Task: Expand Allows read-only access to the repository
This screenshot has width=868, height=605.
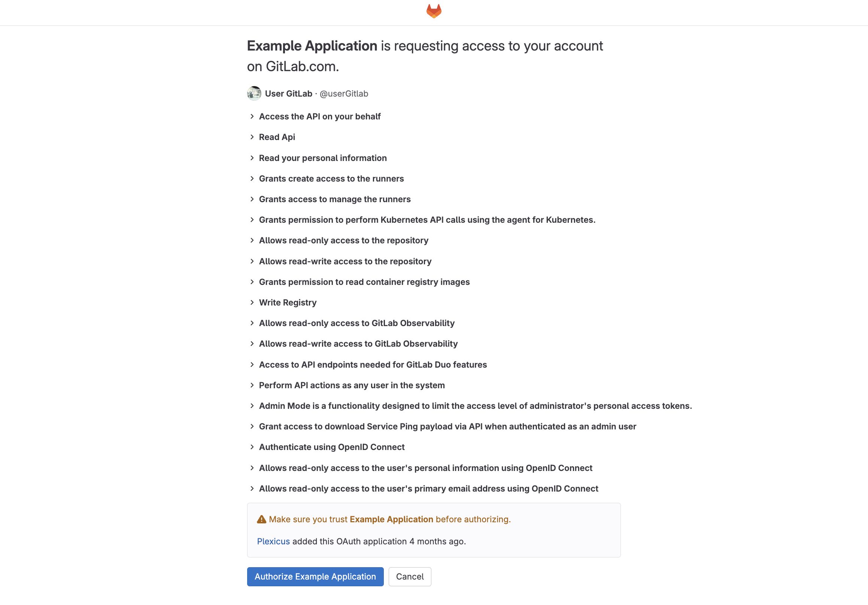Action: pyautogui.click(x=252, y=240)
